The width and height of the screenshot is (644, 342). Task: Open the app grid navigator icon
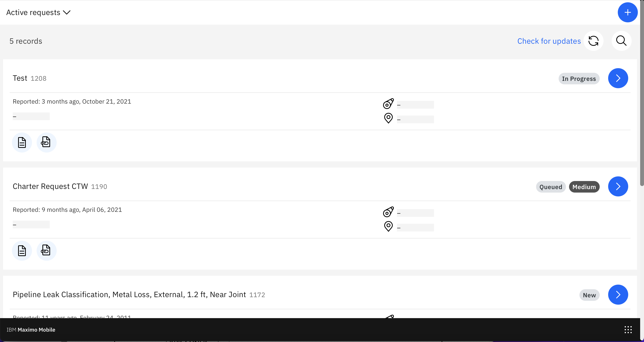click(x=628, y=329)
